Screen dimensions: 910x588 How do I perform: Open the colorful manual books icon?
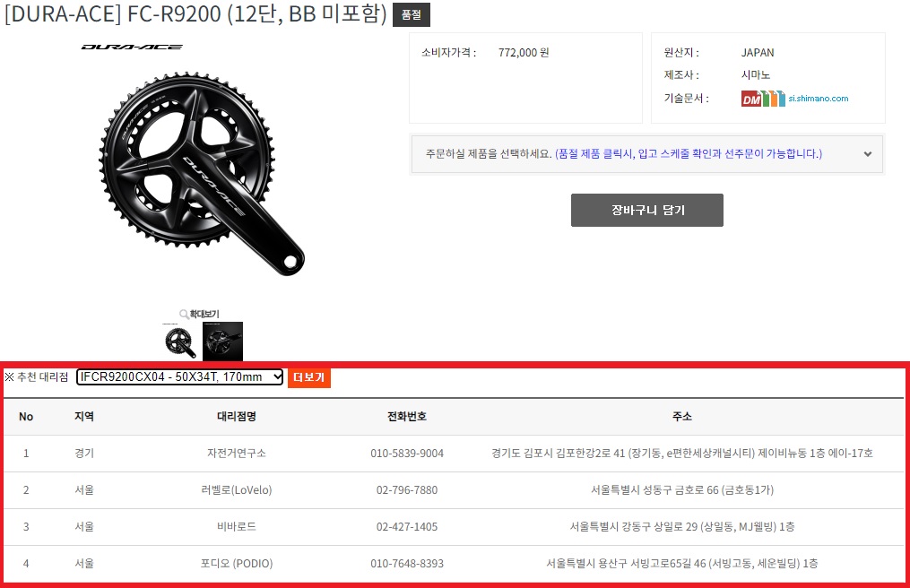[x=774, y=99]
